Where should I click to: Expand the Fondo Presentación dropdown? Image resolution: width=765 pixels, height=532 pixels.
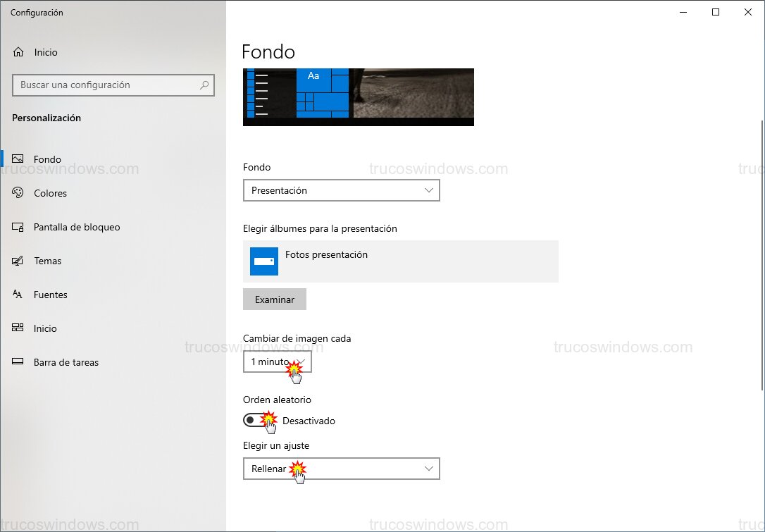click(x=341, y=190)
